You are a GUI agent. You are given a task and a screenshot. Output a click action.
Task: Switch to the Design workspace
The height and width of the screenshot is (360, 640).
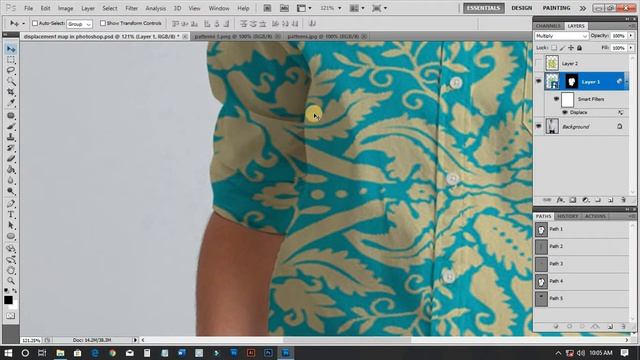pyautogui.click(x=521, y=8)
